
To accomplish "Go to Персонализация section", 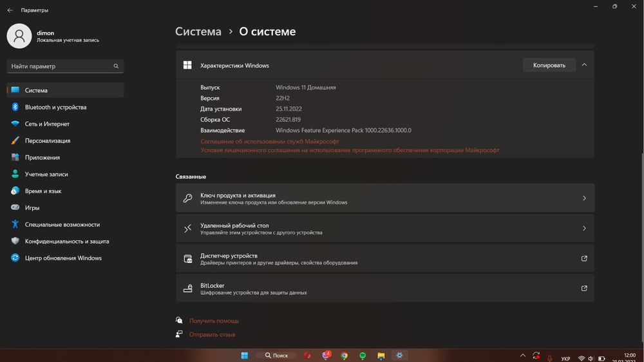I will coord(65,140).
